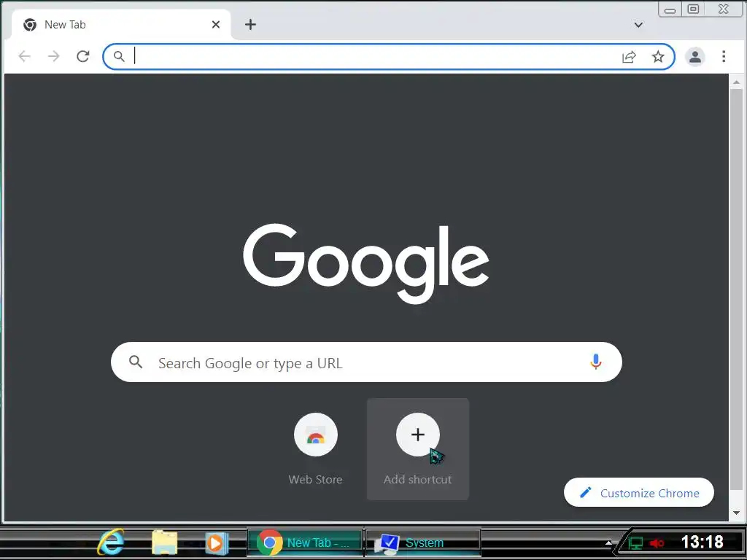Open the Chrome three-dot menu
This screenshot has width=747, height=560.
(x=724, y=56)
